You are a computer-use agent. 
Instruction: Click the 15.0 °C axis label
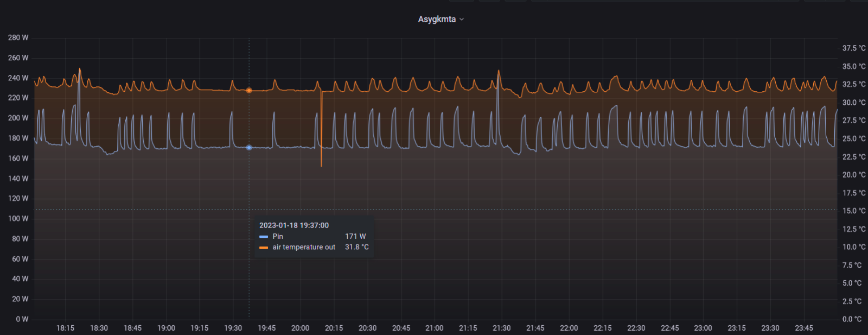(x=854, y=211)
